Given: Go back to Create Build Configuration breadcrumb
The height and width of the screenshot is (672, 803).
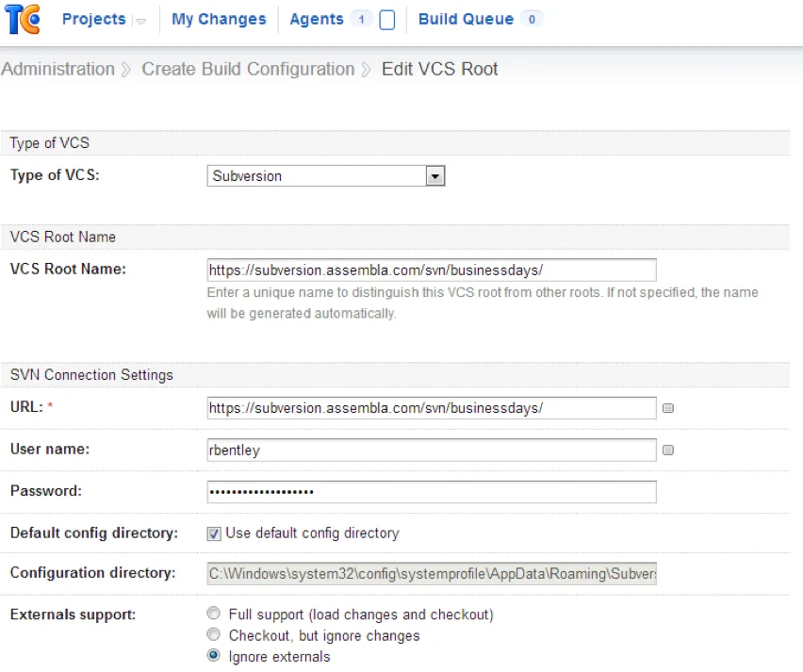Looking at the screenshot, I should tap(248, 69).
